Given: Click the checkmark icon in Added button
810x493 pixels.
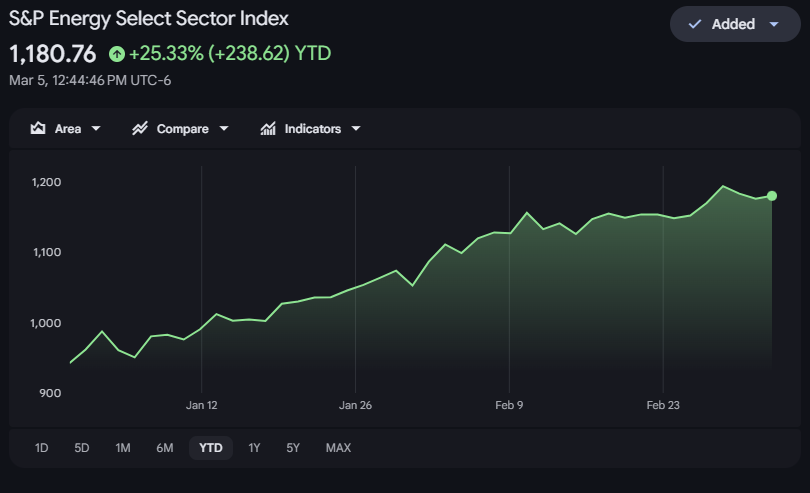Looking at the screenshot, I should pos(695,24).
